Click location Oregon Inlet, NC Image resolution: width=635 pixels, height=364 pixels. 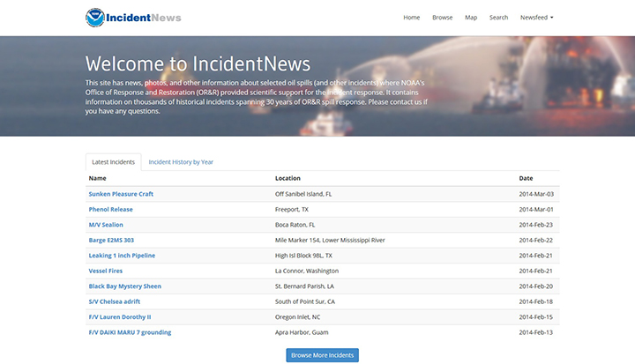298,317
